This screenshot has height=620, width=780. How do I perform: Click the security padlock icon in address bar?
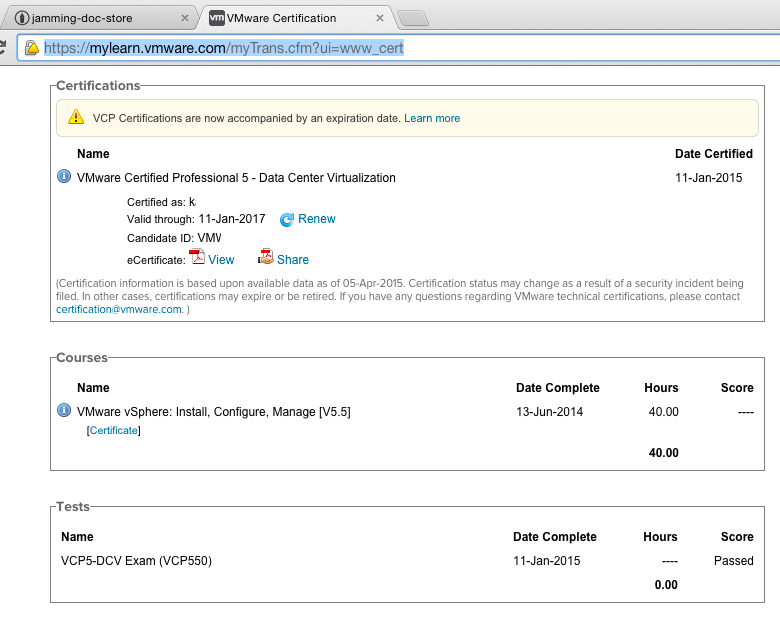click(x=32, y=48)
